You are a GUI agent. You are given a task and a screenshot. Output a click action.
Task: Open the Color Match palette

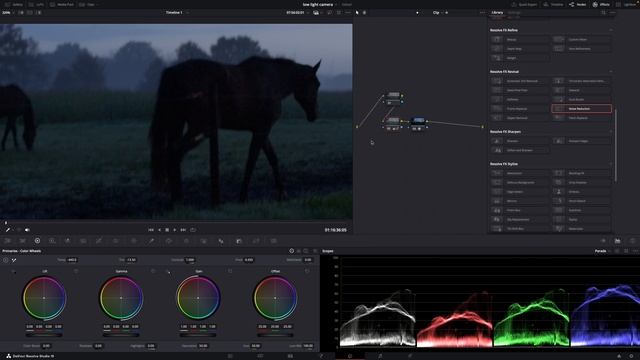tap(22, 241)
